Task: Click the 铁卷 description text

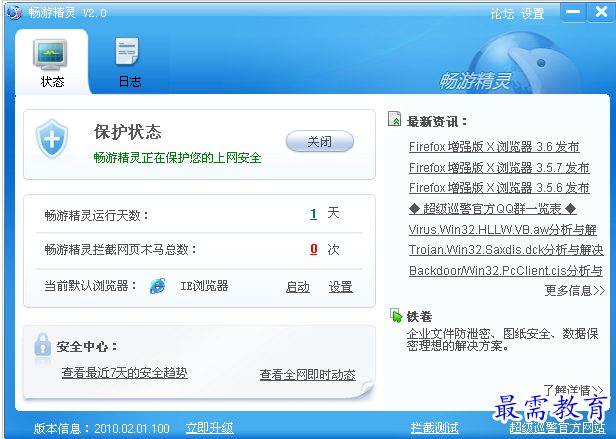Action: pos(502,340)
